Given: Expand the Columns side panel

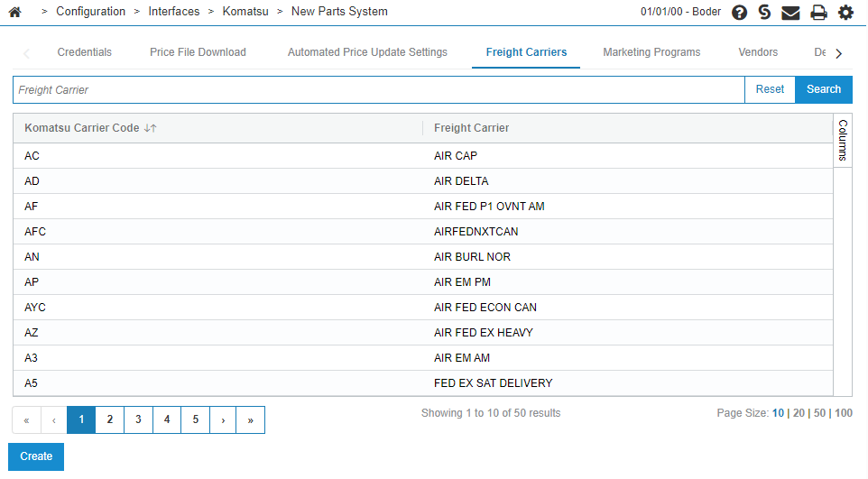Looking at the screenshot, I should click(843, 140).
